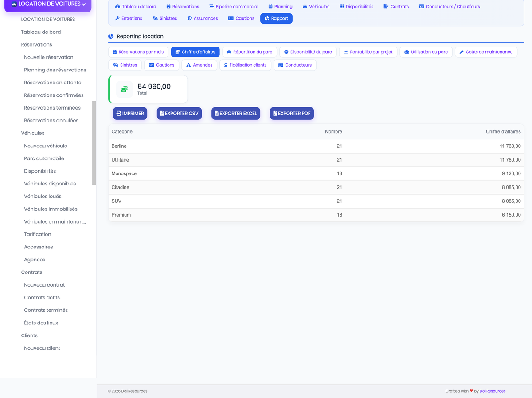Screen dimensions: 532x398
Task: Select the Chiffre d'affaires report tab
Action: pyautogui.click(x=195, y=52)
